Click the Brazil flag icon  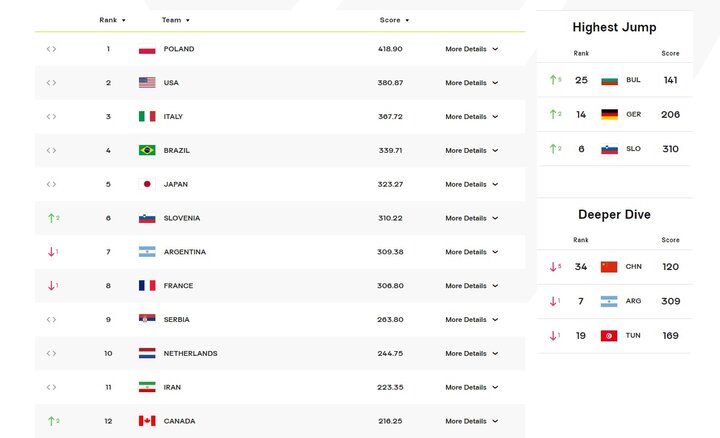[x=147, y=151]
